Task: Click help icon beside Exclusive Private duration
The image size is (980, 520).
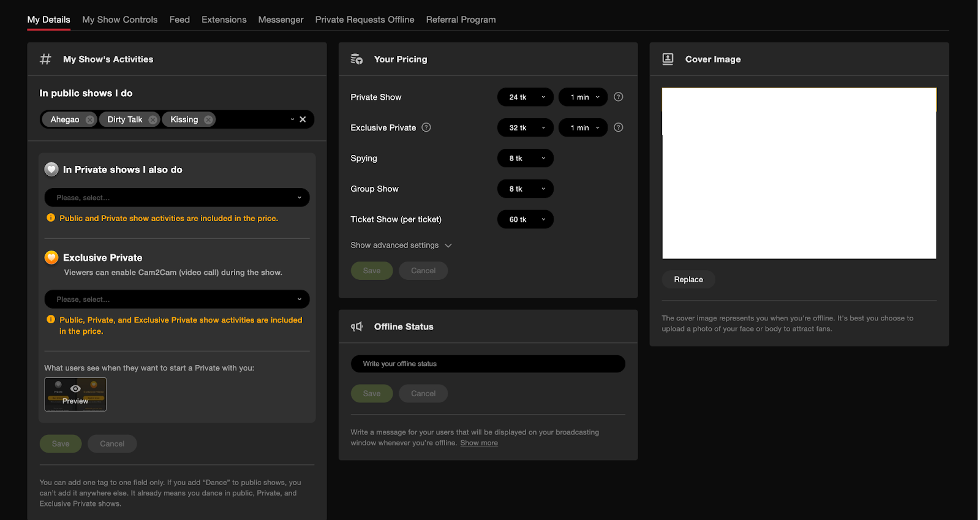Action: pyautogui.click(x=619, y=127)
